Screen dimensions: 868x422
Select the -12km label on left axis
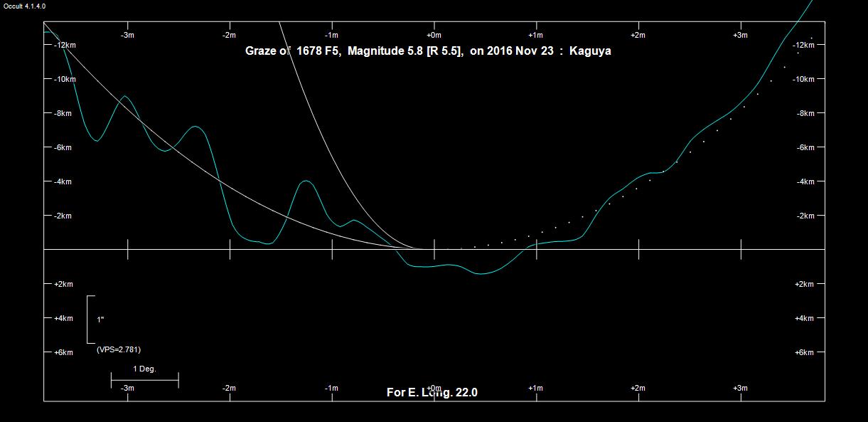point(64,45)
